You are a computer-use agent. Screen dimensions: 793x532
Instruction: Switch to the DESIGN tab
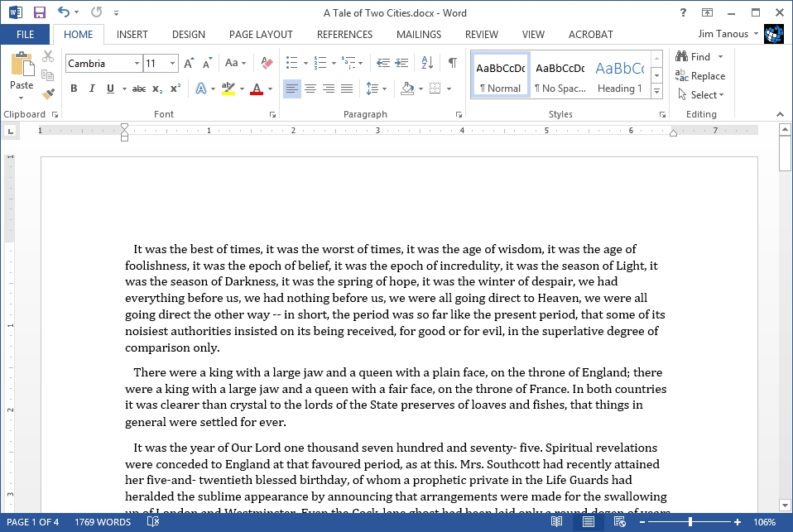click(189, 35)
